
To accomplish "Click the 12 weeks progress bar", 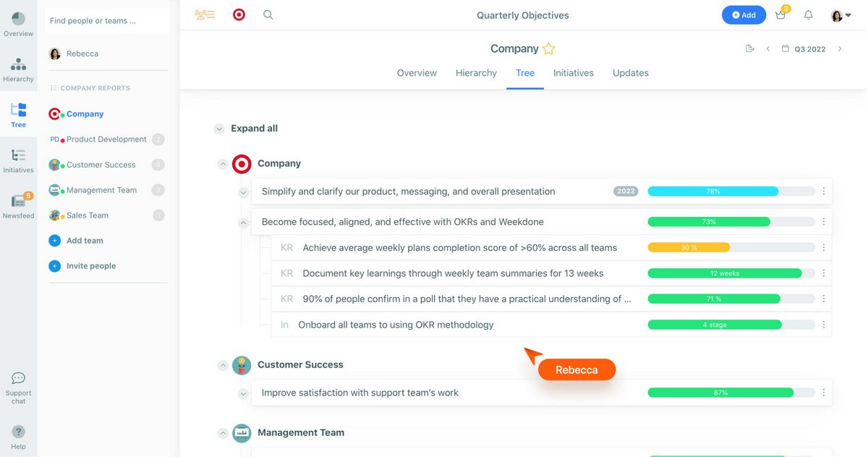I will click(x=731, y=273).
